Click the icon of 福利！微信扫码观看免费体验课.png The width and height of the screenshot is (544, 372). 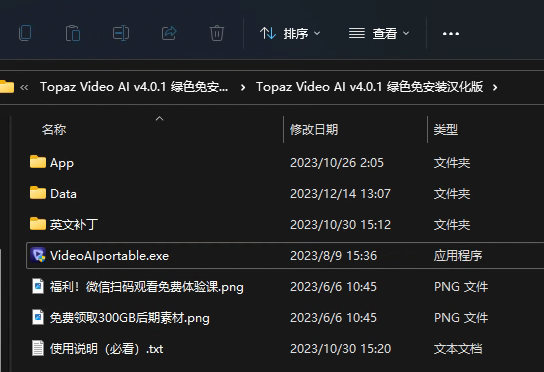pyautogui.click(x=38, y=286)
